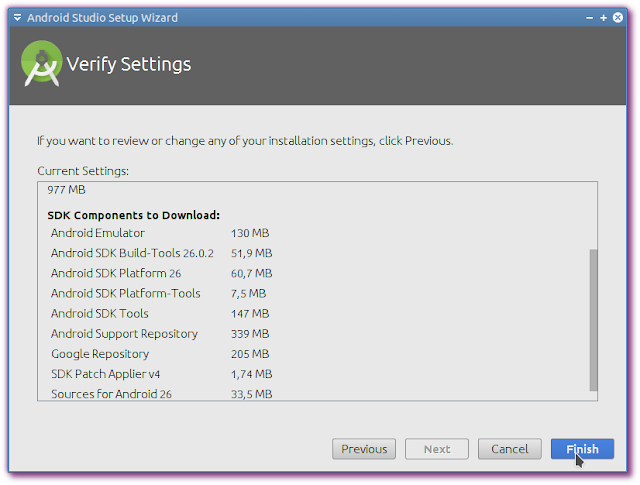Viewport: 640px width, 485px height.
Task: Click the Finish button
Action: [x=582, y=449]
